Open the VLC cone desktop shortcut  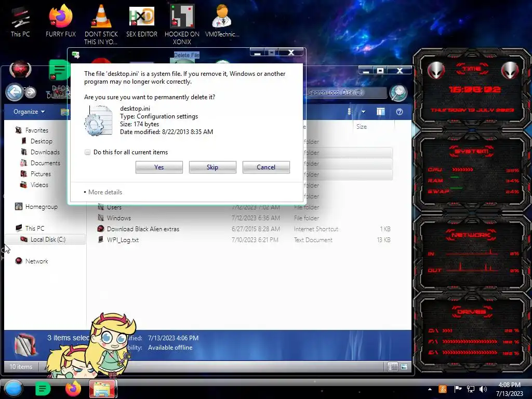point(101,24)
